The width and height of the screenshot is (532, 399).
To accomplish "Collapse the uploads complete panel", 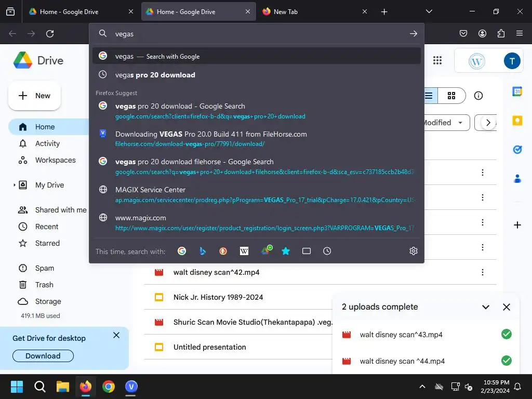I will point(486,307).
